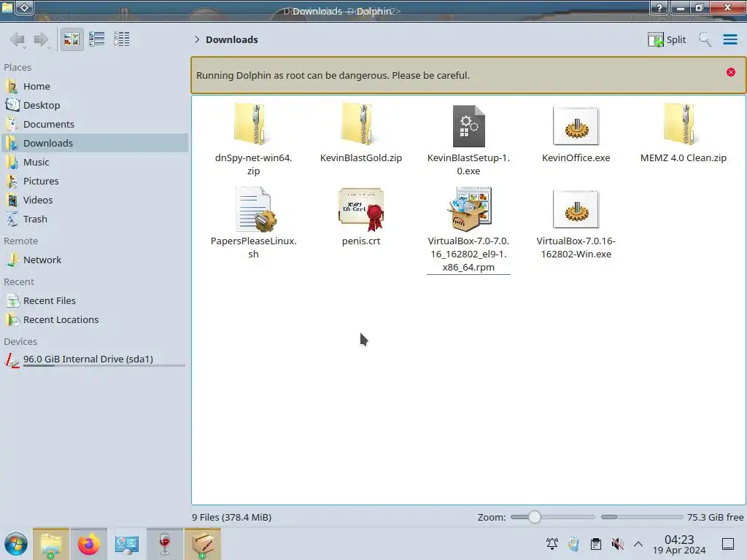
Task: Expand hidden system tray icons arrow
Action: click(x=638, y=544)
